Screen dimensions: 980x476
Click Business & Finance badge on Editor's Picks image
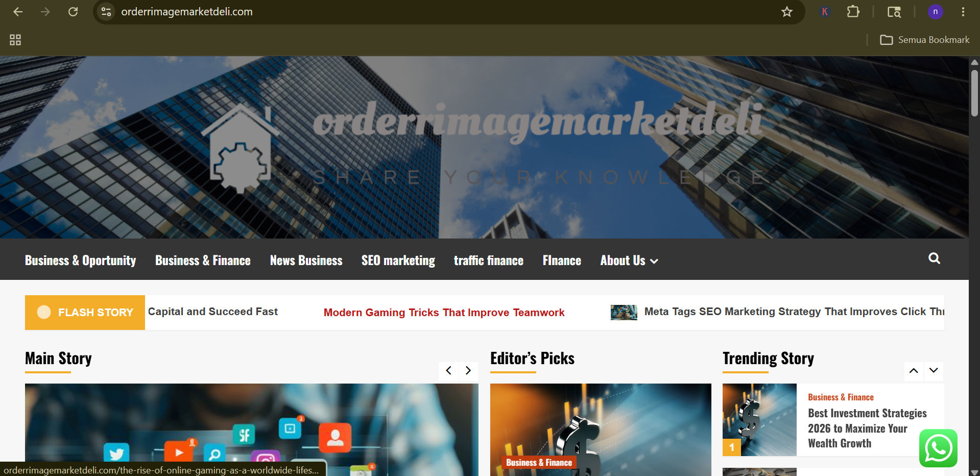coord(539,462)
